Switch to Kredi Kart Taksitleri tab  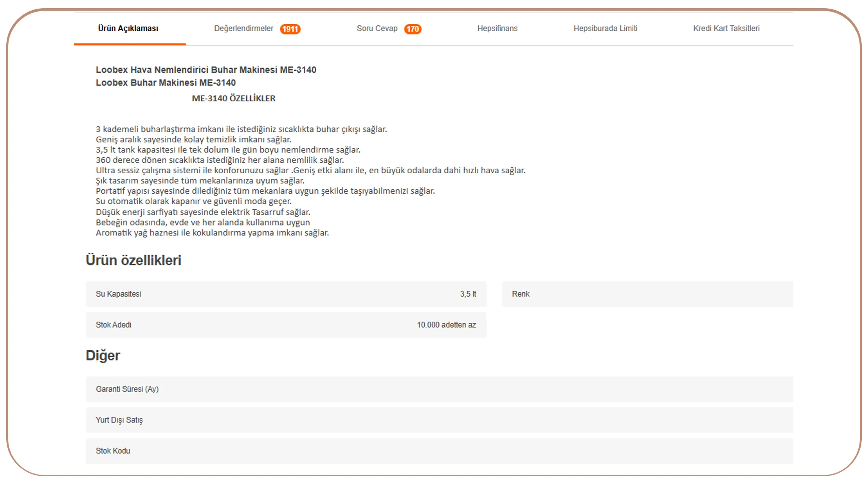(x=726, y=28)
